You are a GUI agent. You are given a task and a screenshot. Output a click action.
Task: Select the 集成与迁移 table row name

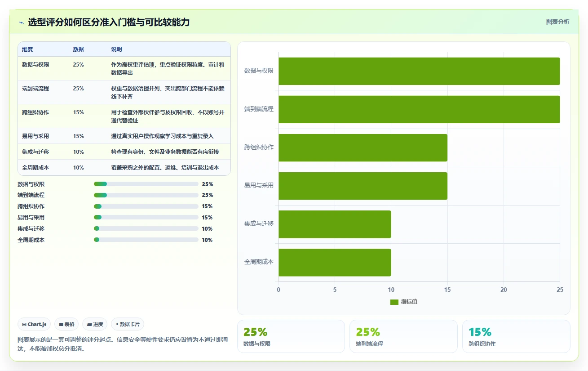(35, 152)
